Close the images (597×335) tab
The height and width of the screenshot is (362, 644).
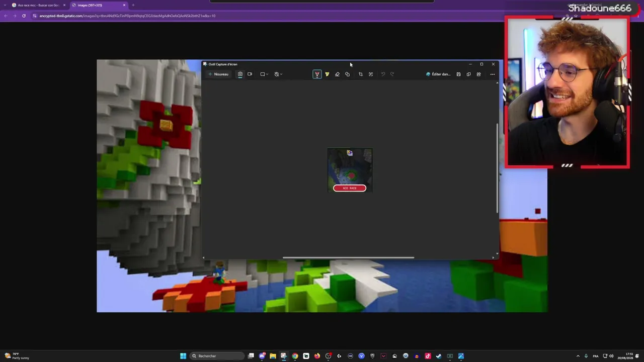[x=124, y=5]
